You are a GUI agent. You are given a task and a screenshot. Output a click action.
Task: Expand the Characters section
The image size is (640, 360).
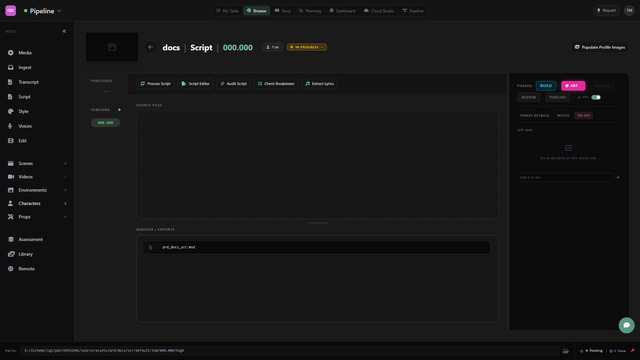pyautogui.click(x=37, y=203)
